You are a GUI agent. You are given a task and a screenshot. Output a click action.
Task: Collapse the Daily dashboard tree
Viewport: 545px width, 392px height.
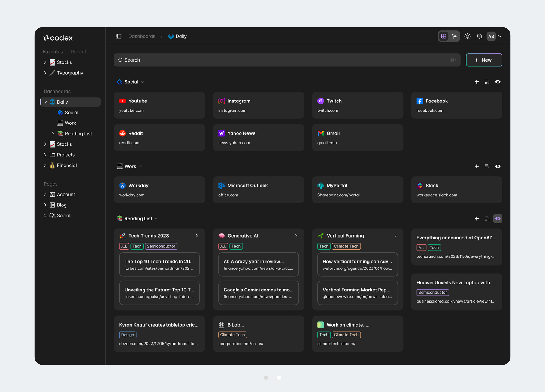pyautogui.click(x=45, y=102)
